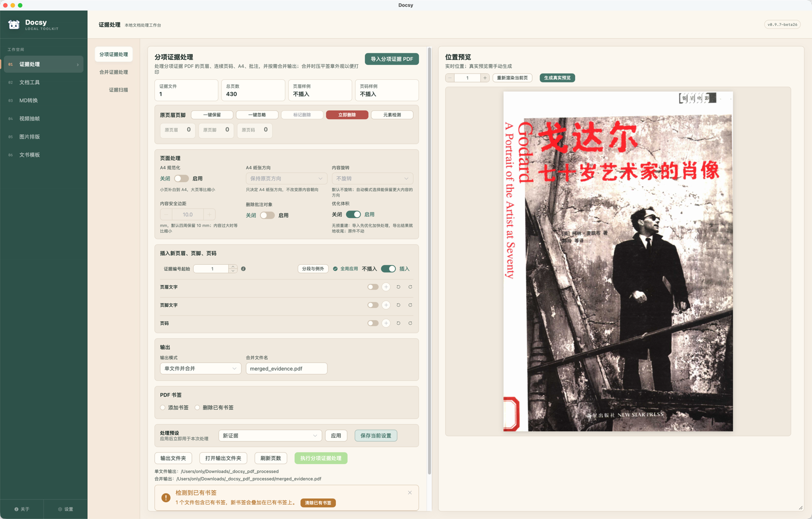Click red 立即删除 button
Screen dimensions: 812x519
click(347, 115)
